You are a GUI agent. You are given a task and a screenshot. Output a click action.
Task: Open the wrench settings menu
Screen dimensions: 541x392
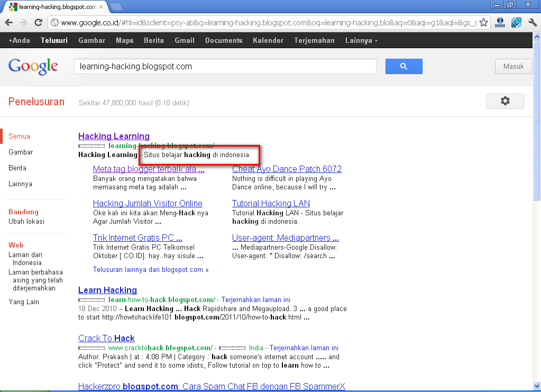(533, 23)
